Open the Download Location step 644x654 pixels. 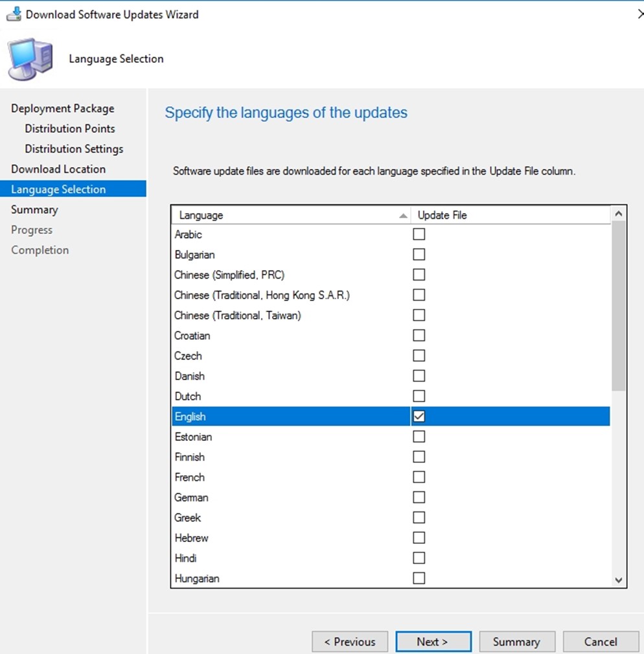click(x=58, y=169)
